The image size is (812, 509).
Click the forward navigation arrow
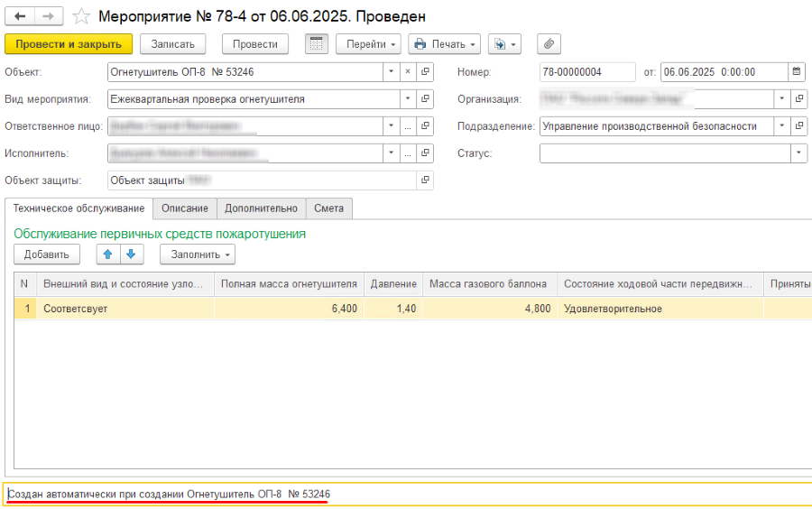point(50,16)
